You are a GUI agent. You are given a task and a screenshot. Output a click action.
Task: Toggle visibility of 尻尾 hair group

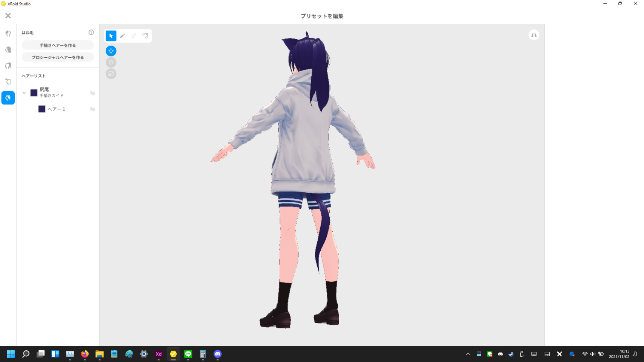click(x=92, y=93)
